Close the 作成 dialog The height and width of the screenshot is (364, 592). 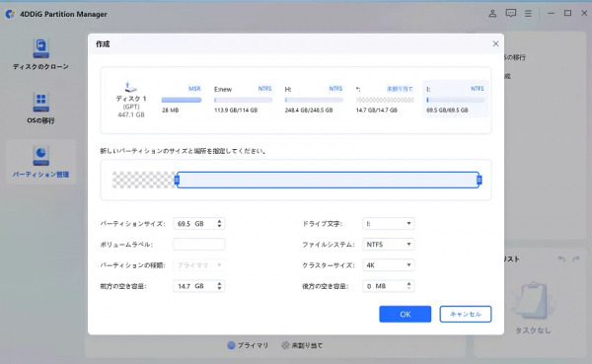(x=495, y=43)
